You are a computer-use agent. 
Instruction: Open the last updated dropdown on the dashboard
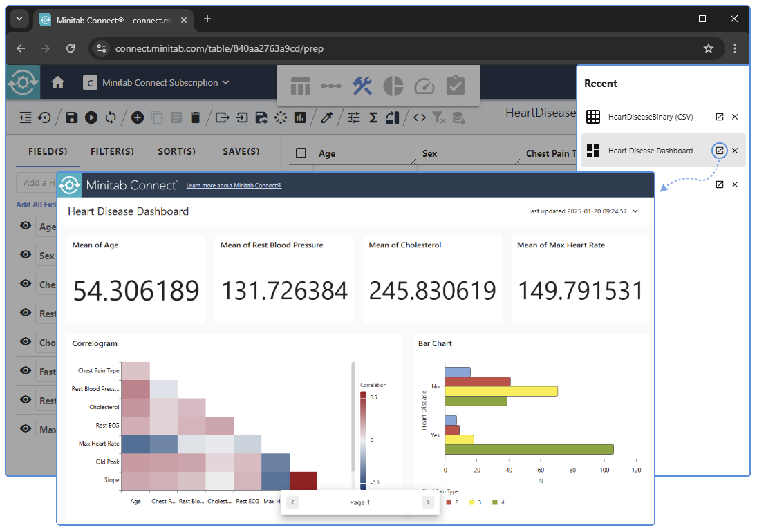click(x=635, y=211)
